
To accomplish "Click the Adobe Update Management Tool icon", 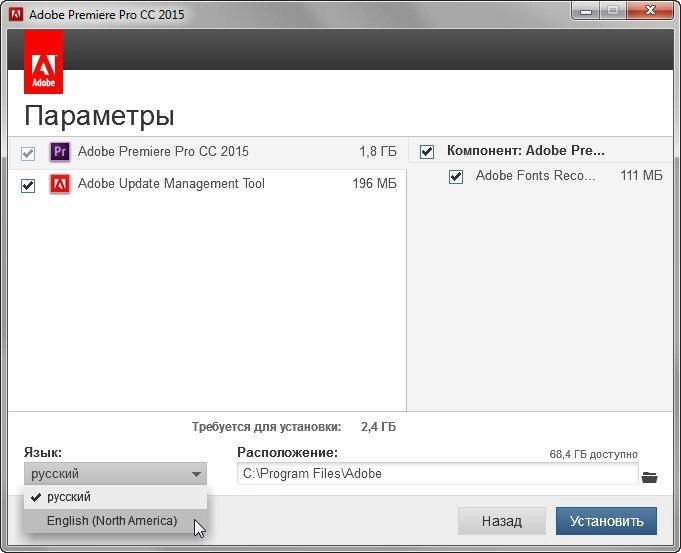I will point(60,184).
